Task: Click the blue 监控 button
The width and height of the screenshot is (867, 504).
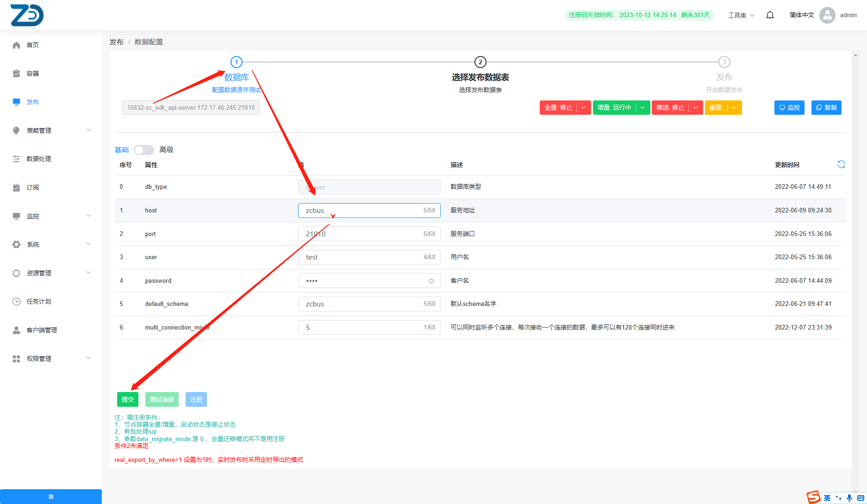Action: tap(789, 108)
